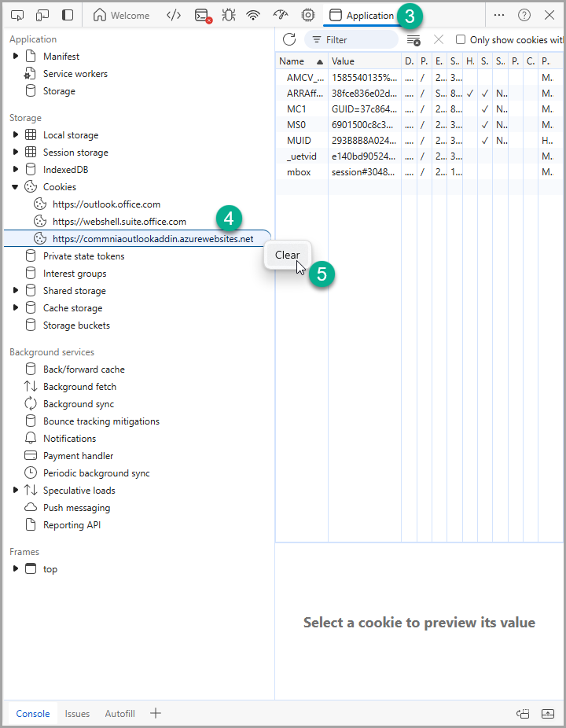Switch to Autofill drawer tab
566x728 pixels.
(119, 714)
